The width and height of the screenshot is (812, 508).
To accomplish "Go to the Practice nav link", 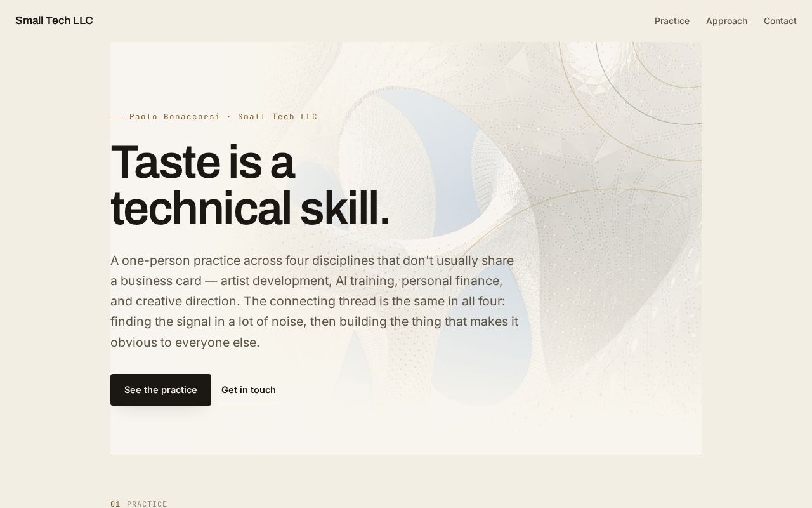I will (x=672, y=21).
